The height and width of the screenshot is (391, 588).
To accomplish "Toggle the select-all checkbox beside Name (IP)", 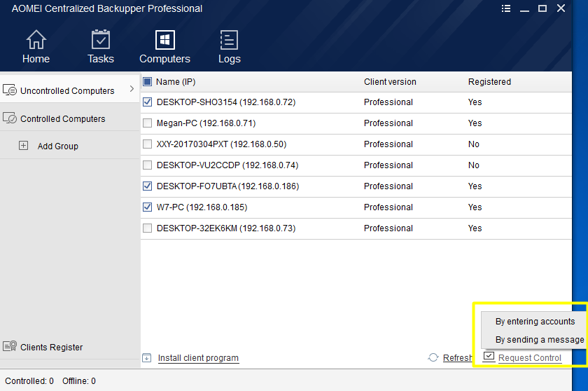I will click(148, 81).
